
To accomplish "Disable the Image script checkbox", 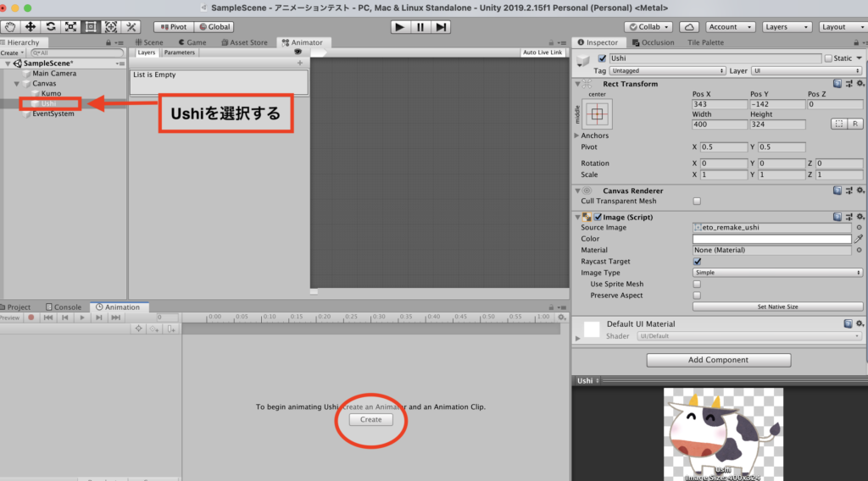I will coord(598,218).
